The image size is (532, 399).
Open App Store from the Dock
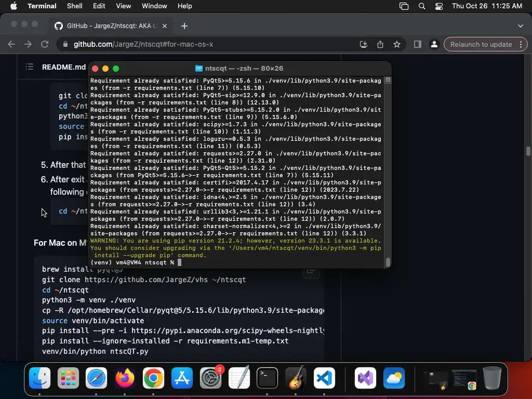point(182,378)
